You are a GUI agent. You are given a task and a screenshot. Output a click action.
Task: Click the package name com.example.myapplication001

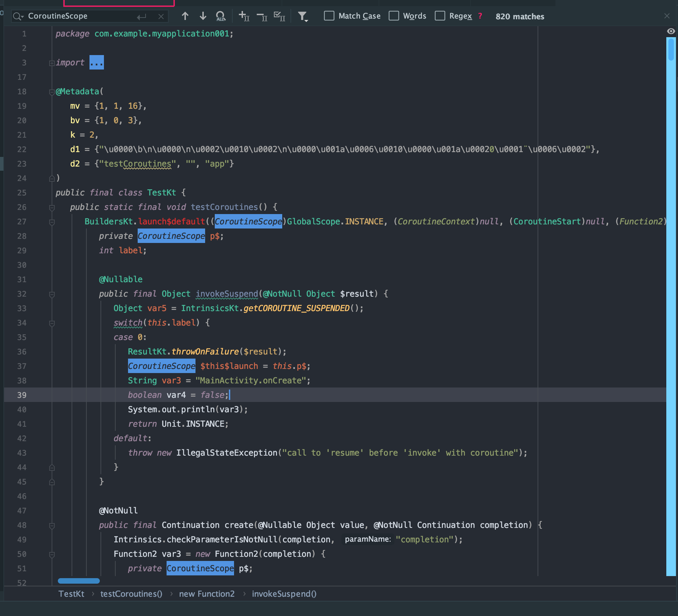(x=162, y=34)
